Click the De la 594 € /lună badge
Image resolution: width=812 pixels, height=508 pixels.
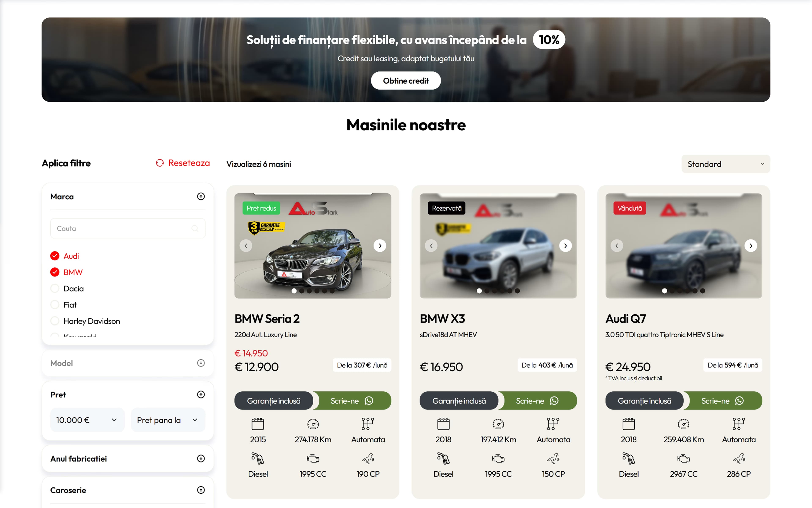coord(732,365)
